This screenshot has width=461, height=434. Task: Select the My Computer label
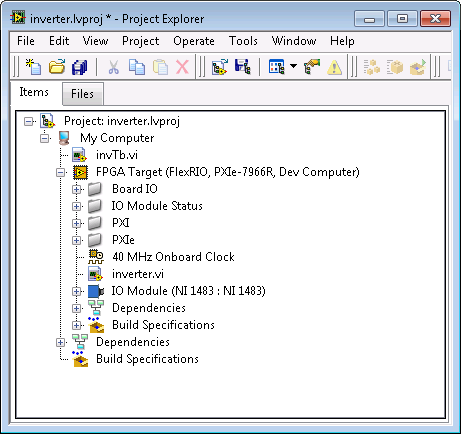coord(117,138)
